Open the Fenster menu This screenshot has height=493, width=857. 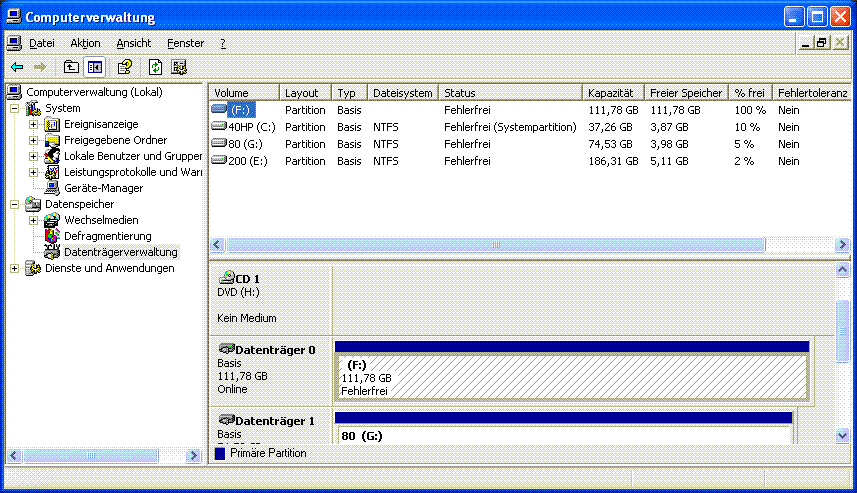click(x=185, y=43)
